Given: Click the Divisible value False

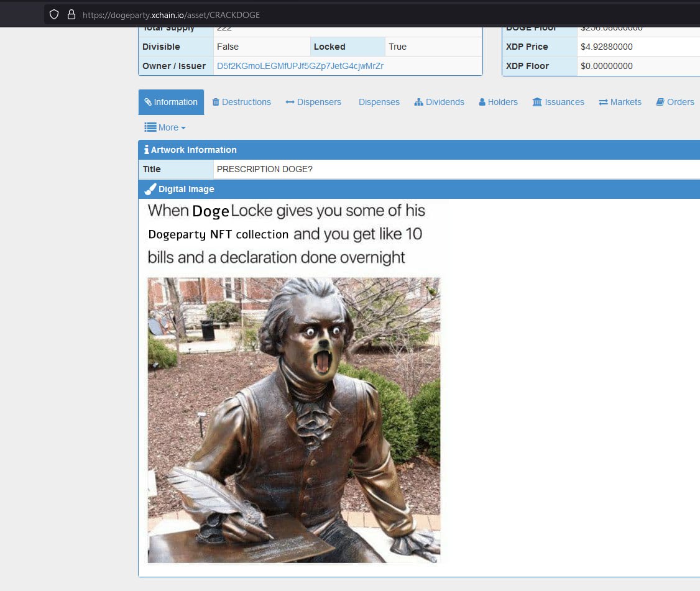Looking at the screenshot, I should [228, 47].
